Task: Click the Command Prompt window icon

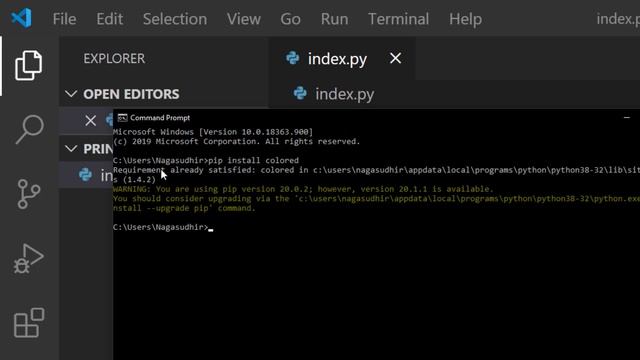Action: coord(122,118)
